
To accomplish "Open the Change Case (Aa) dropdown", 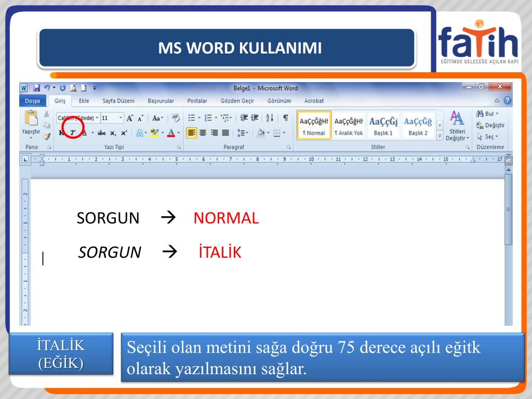I will point(158,118).
